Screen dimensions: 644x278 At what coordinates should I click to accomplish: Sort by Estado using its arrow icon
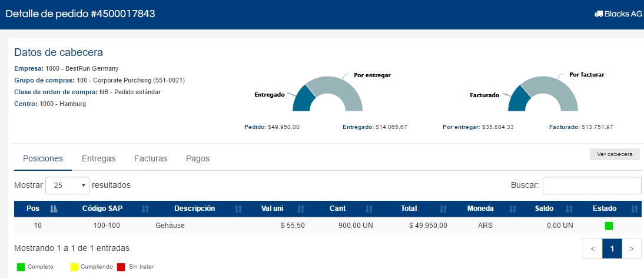point(635,208)
